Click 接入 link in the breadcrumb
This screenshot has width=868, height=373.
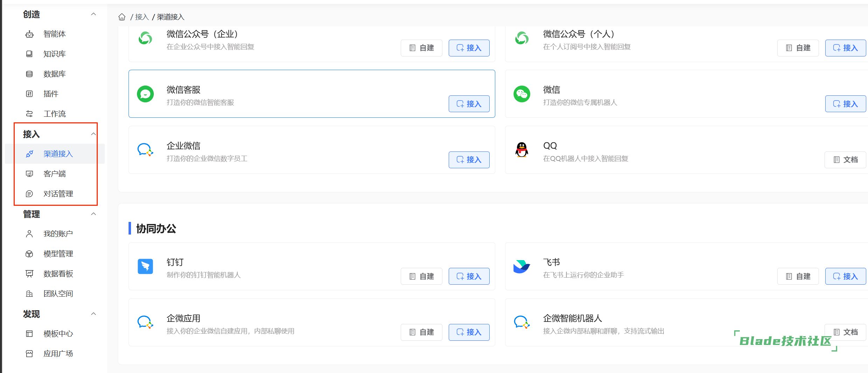coord(142,17)
